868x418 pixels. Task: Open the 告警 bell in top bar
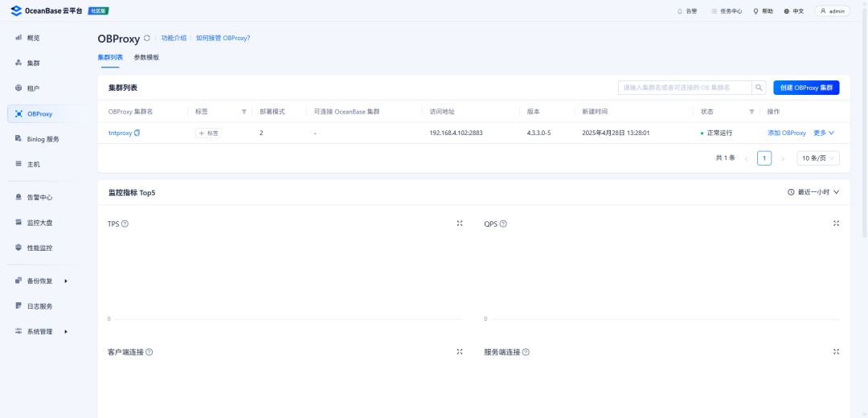pos(687,11)
